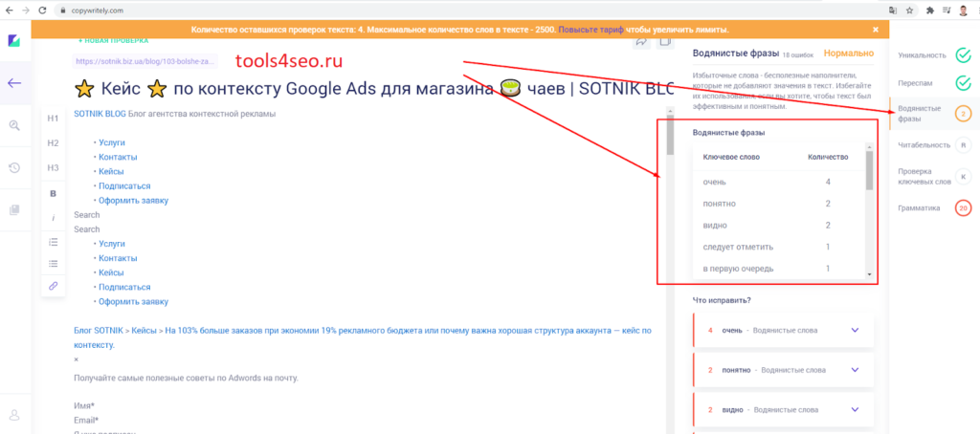The image size is (980, 434).
Task: Click the main text editor vertical scrollbar
Action: pos(671,134)
